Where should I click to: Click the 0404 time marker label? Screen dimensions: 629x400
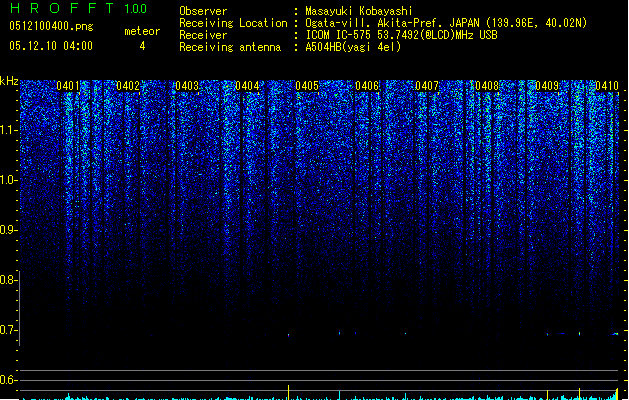(247, 86)
